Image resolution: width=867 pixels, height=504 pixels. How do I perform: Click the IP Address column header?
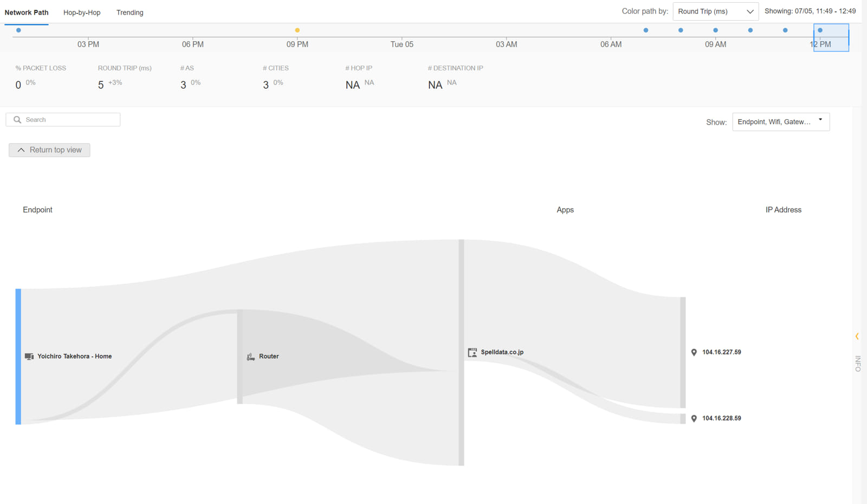[784, 210]
